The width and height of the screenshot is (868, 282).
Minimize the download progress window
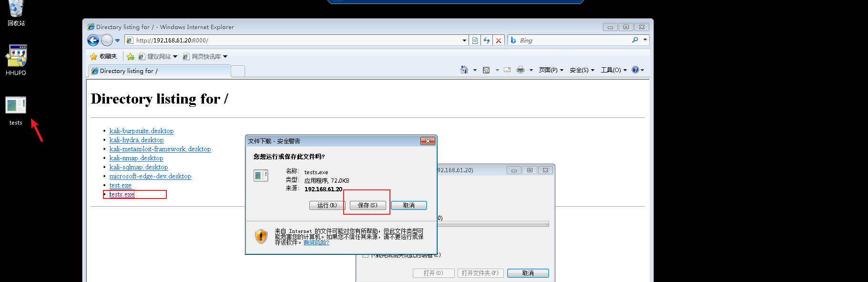514,170
